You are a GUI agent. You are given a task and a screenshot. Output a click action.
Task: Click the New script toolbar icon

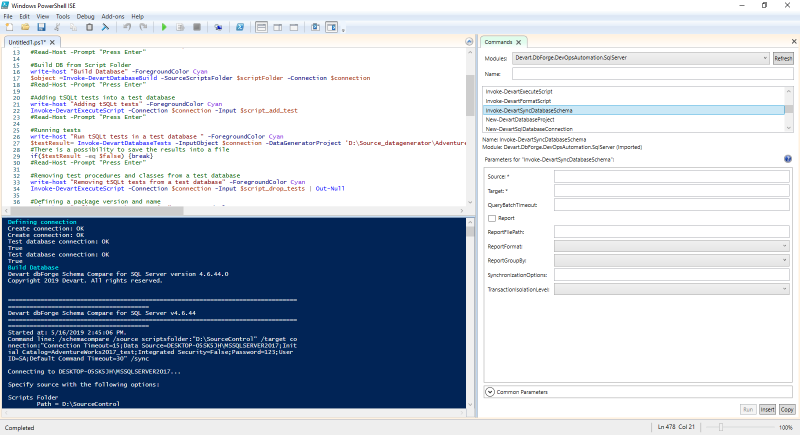[11, 28]
